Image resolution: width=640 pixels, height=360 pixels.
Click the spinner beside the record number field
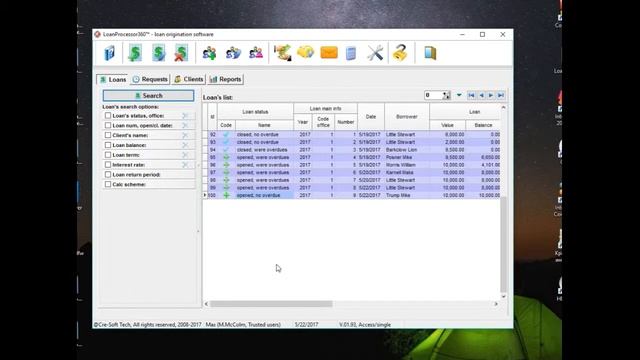pos(447,96)
